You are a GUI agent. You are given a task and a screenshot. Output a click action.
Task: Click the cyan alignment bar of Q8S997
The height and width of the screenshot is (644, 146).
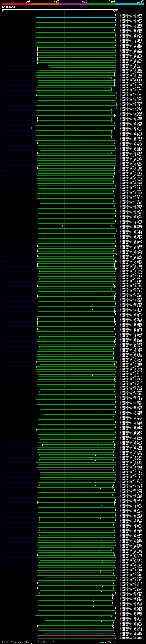[x=75, y=20]
